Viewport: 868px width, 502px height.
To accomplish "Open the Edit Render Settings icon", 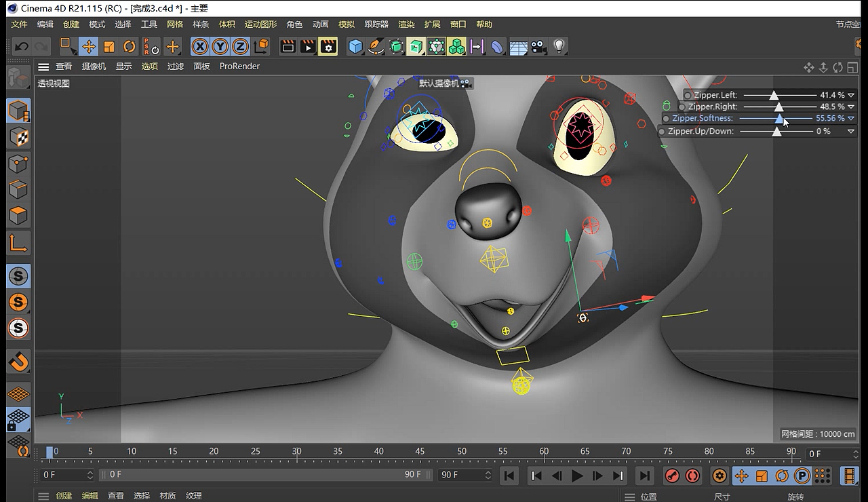I will coord(329,46).
